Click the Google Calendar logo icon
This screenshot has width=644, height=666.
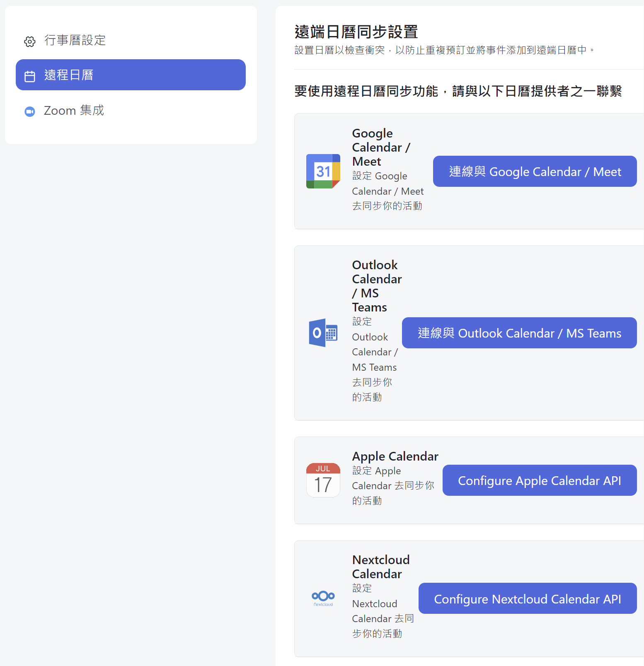click(x=323, y=171)
